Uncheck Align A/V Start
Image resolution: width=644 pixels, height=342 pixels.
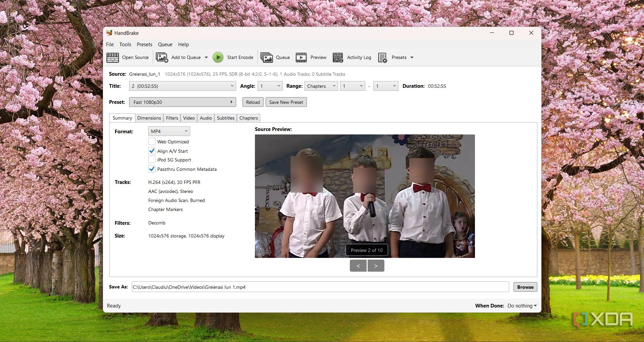coord(152,151)
